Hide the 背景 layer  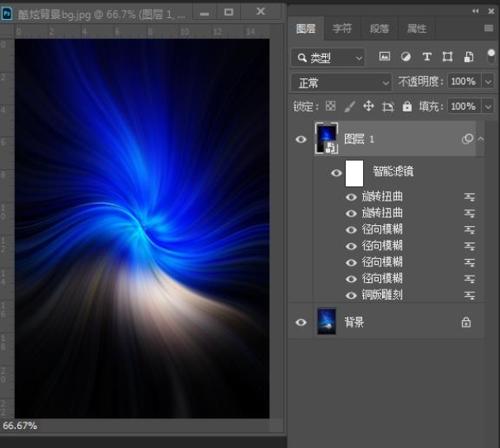click(301, 323)
